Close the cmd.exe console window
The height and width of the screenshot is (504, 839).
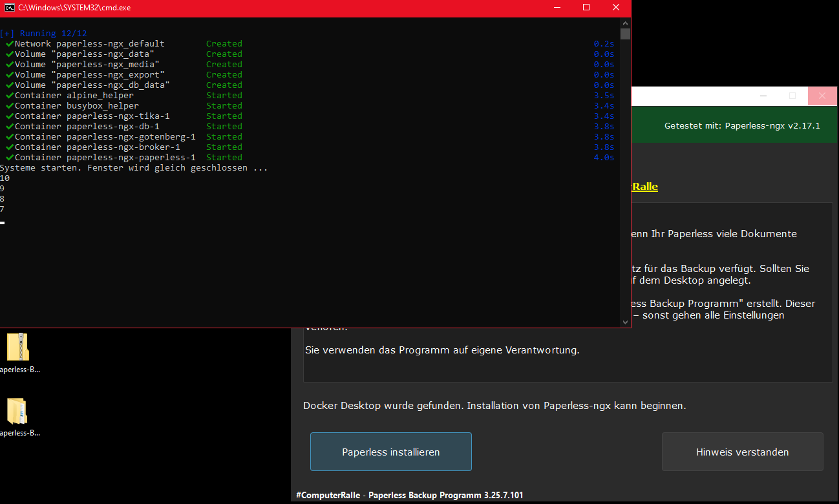pos(616,7)
